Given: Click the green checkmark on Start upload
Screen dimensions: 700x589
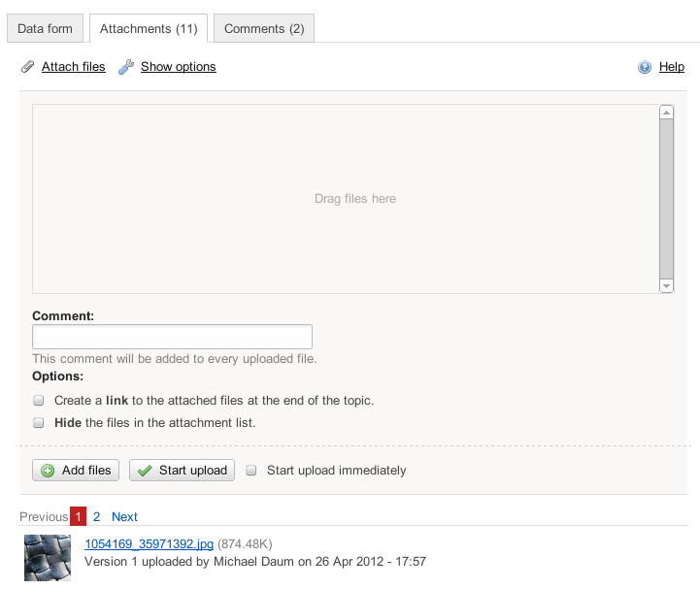Looking at the screenshot, I should point(145,471).
